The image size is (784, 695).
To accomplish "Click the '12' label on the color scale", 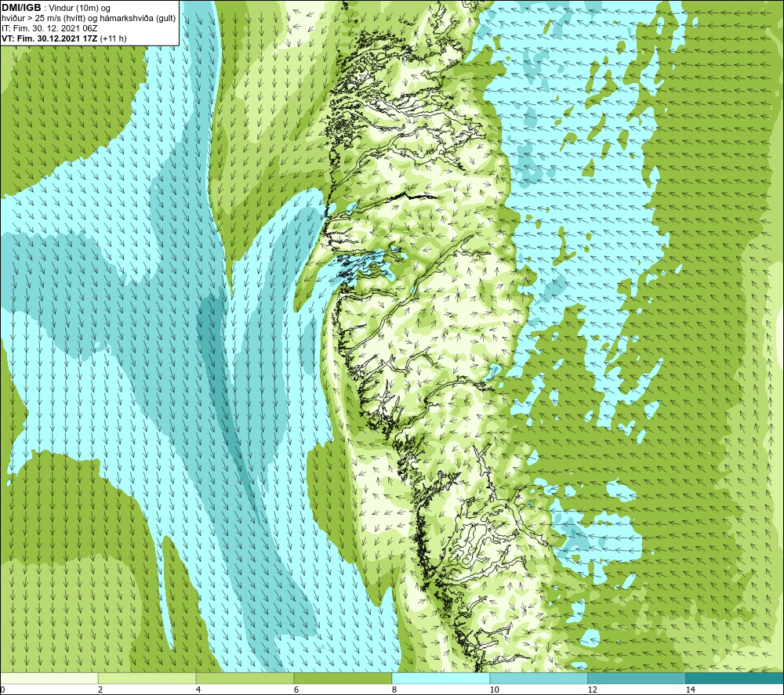I will click(x=592, y=690).
